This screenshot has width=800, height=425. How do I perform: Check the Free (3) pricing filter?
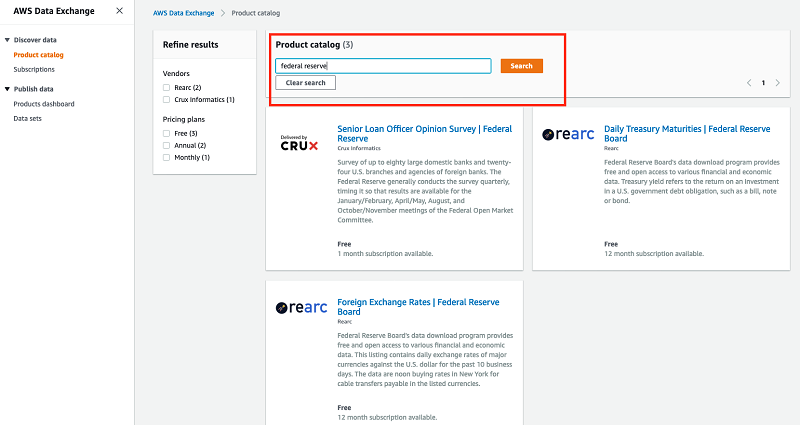click(166, 134)
